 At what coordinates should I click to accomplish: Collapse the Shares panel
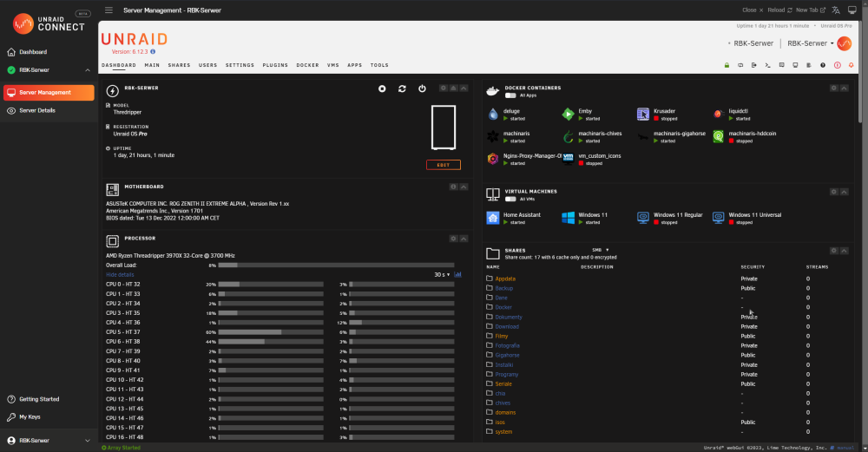(x=845, y=251)
